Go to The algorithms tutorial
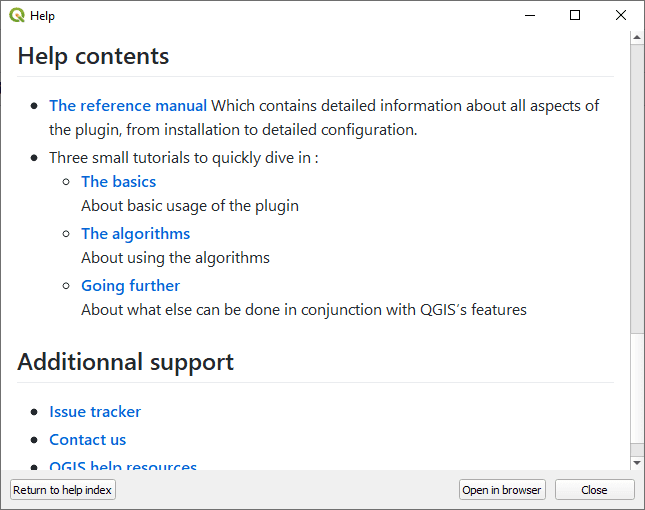645x510 pixels. point(135,233)
